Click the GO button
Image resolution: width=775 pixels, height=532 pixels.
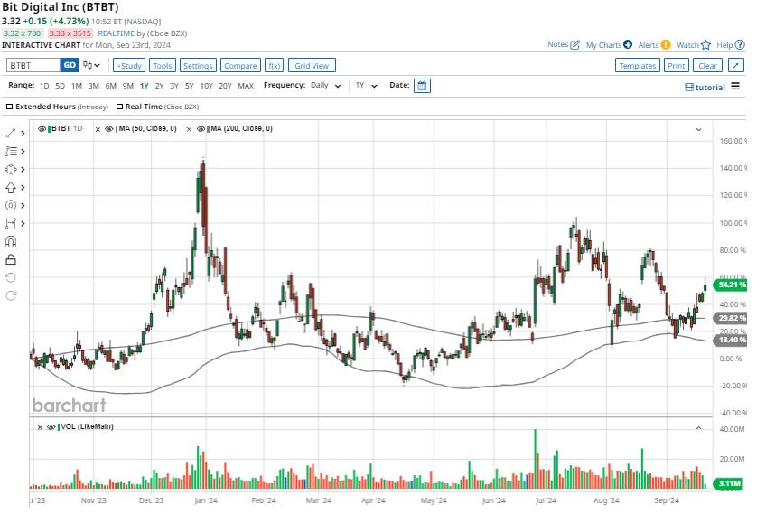click(x=70, y=65)
